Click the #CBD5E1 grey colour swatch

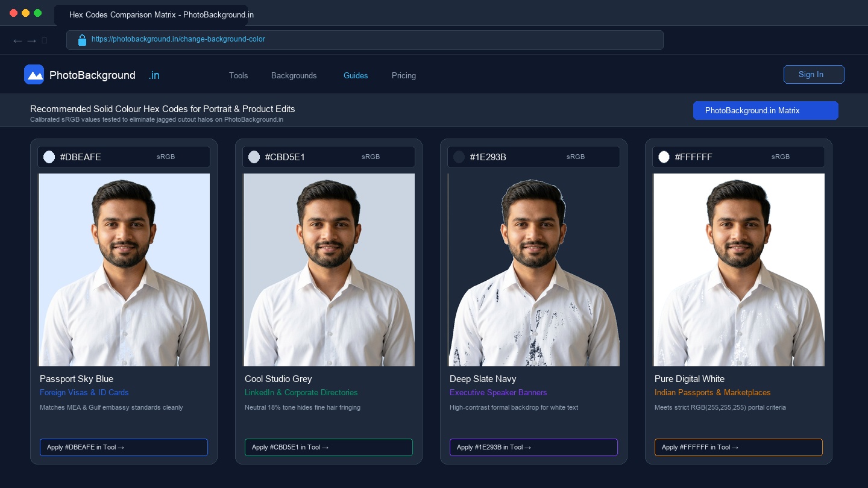[254, 157]
